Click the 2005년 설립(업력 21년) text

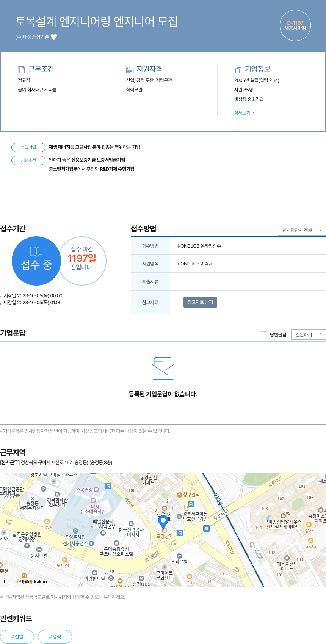pos(257,80)
